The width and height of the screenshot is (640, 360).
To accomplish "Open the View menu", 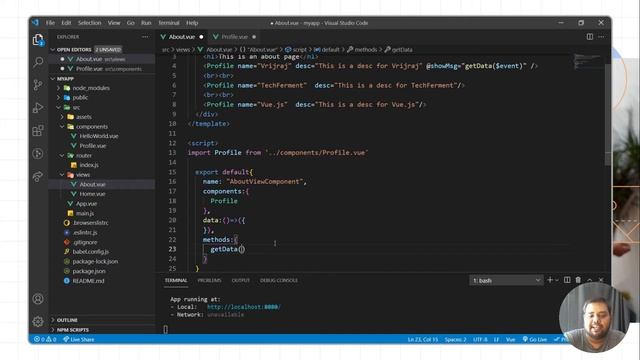I will point(114,23).
